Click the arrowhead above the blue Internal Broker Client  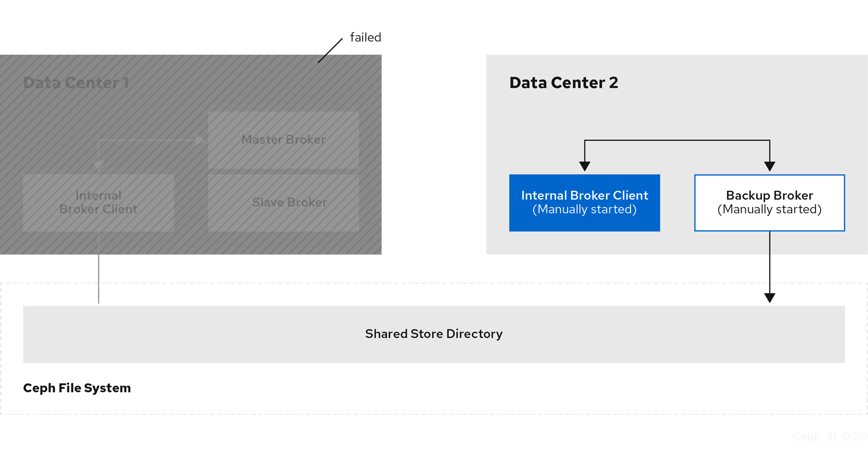(584, 166)
